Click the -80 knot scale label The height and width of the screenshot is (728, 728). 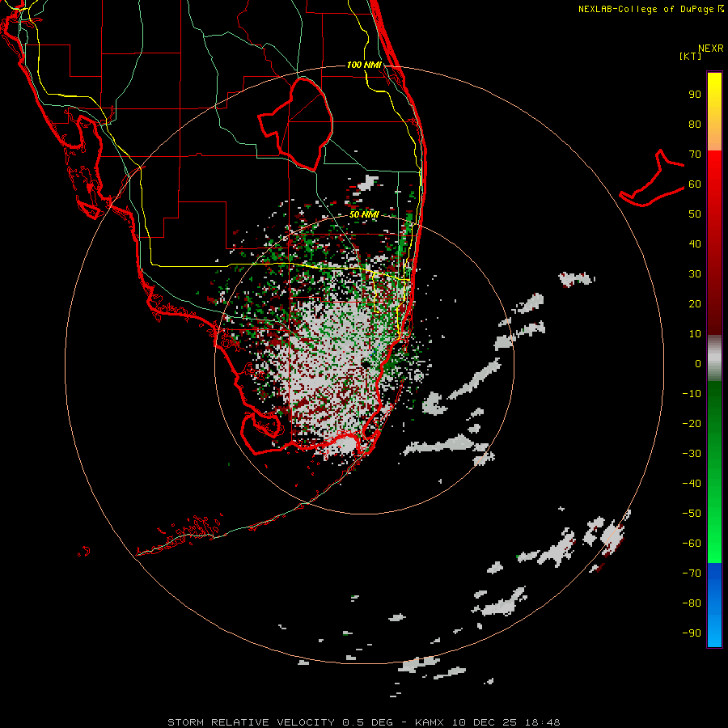click(x=692, y=603)
